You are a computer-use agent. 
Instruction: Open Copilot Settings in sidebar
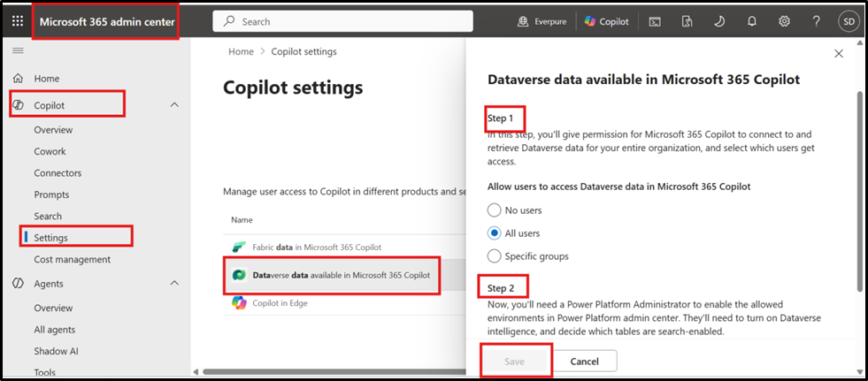point(51,238)
